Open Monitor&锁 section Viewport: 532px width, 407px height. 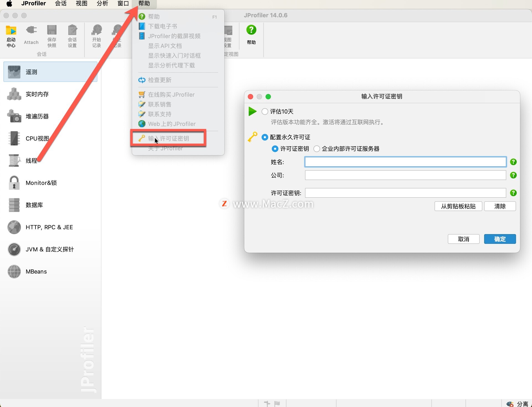(x=50, y=183)
